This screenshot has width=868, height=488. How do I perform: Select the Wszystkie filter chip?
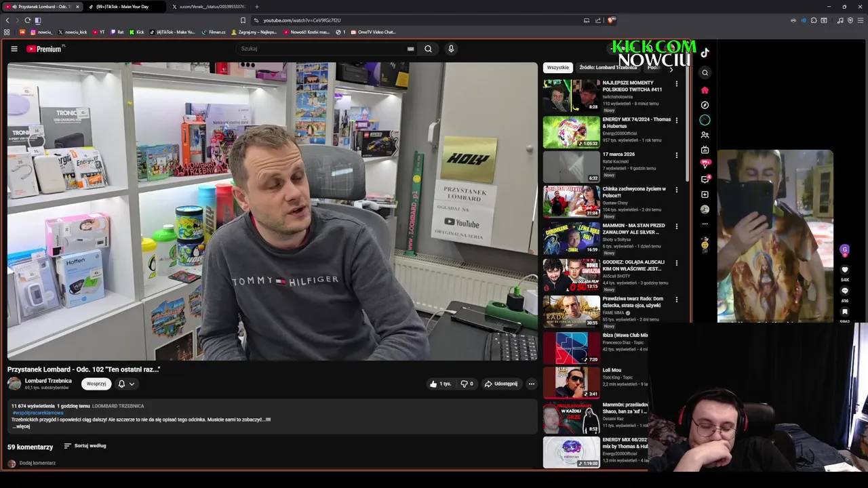tap(558, 68)
